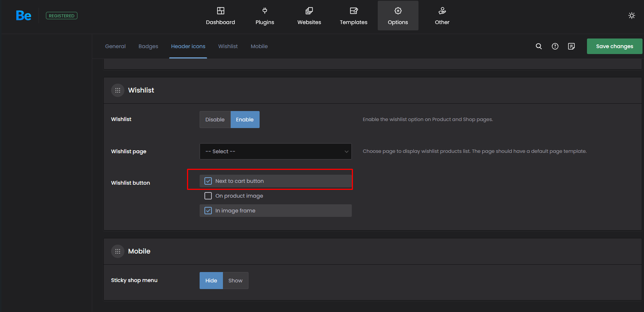Screen dimensions: 644x312
Task: Select the Header icons tab
Action: [x=188, y=46]
